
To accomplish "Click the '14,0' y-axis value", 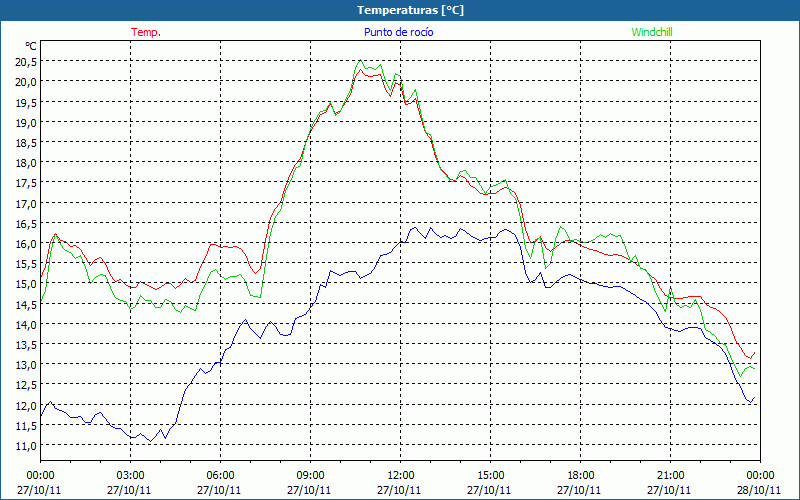I will click(x=26, y=324).
